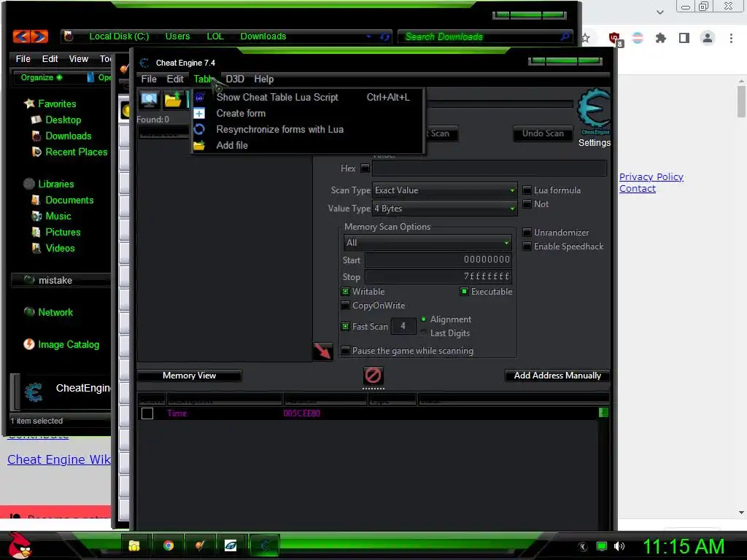Screen dimensions: 747x560
Task: Click Add Address Manually button
Action: tap(557, 376)
